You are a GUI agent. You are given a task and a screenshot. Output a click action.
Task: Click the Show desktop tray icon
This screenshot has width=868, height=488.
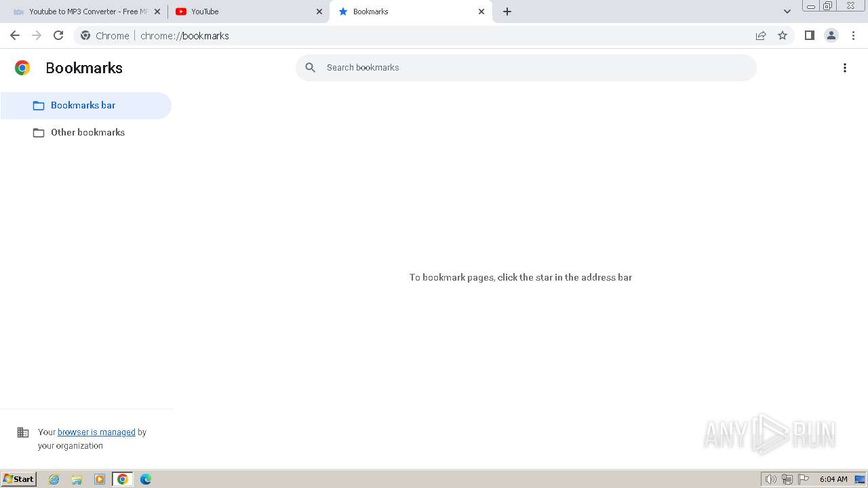(860, 479)
